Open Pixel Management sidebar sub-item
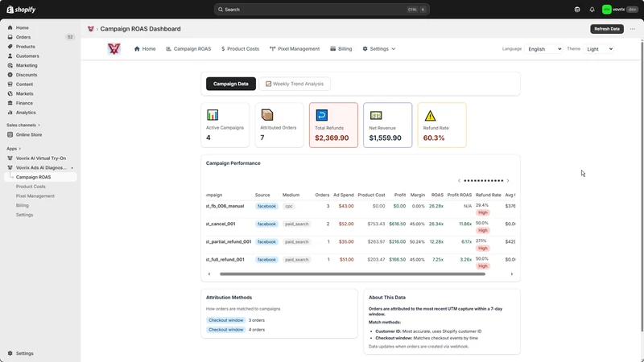 tap(35, 195)
